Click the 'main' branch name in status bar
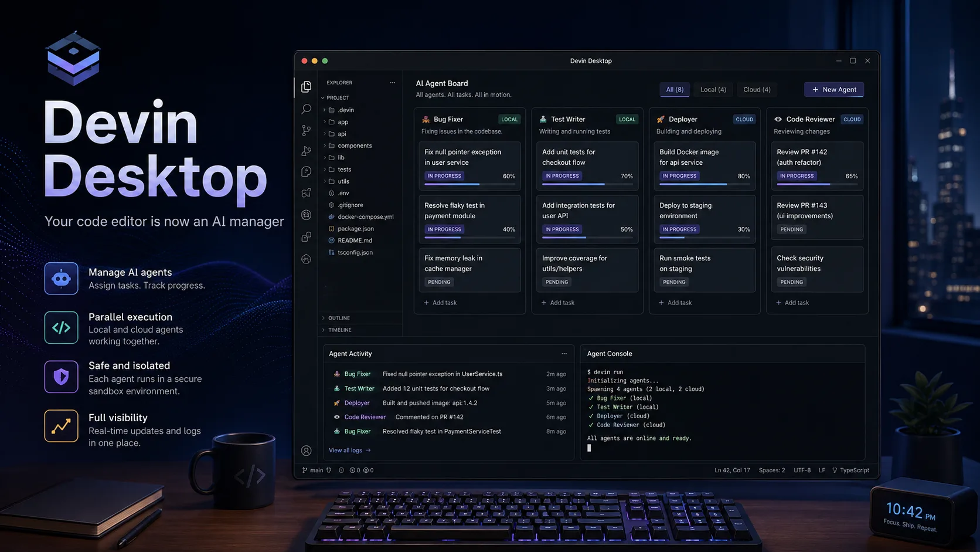The image size is (980, 552). click(x=317, y=470)
